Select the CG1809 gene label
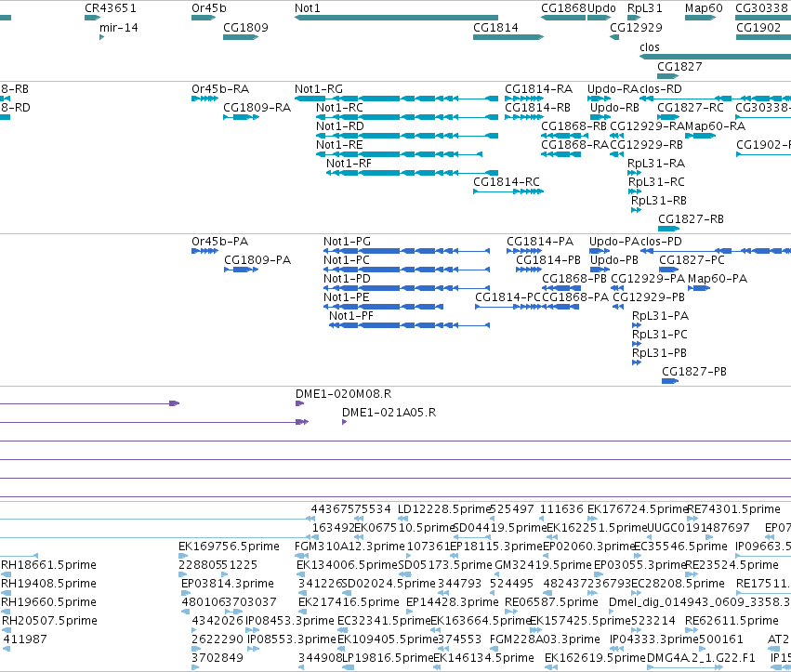This screenshot has width=791, height=672. (x=245, y=27)
